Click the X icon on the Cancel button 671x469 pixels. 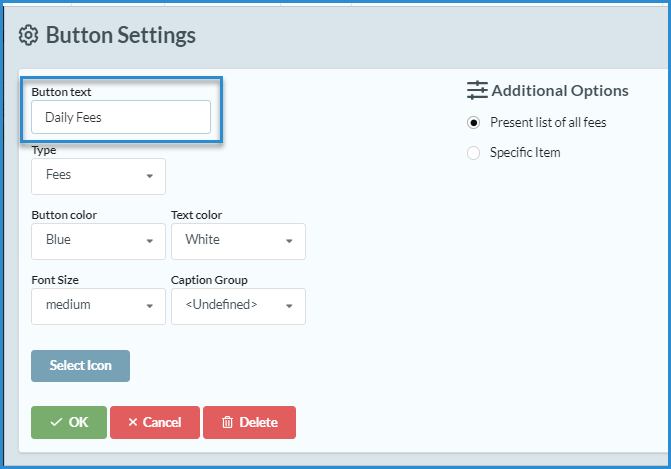(x=133, y=422)
